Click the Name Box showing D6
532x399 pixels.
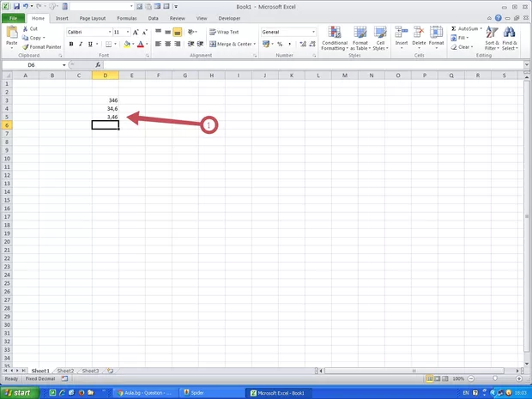[32, 65]
